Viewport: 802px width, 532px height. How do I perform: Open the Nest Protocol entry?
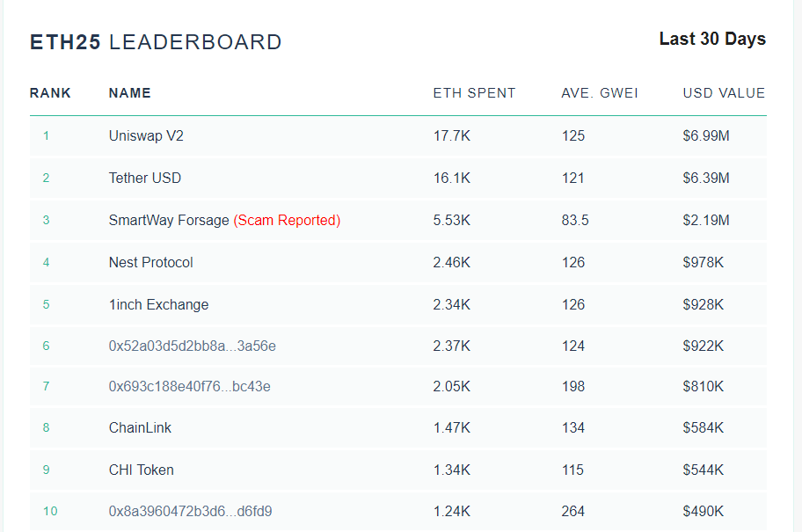pyautogui.click(x=150, y=263)
